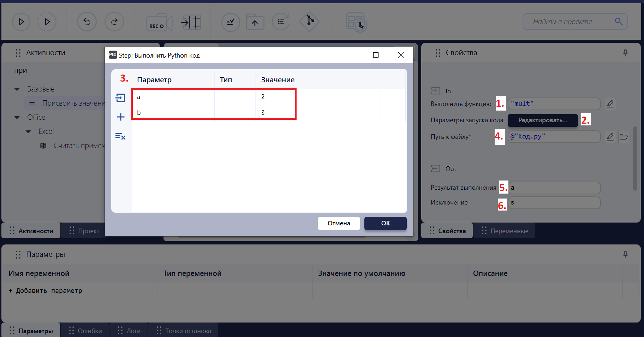Open the Логи tab
Viewport: 644px width, 337px height.
tap(129, 331)
